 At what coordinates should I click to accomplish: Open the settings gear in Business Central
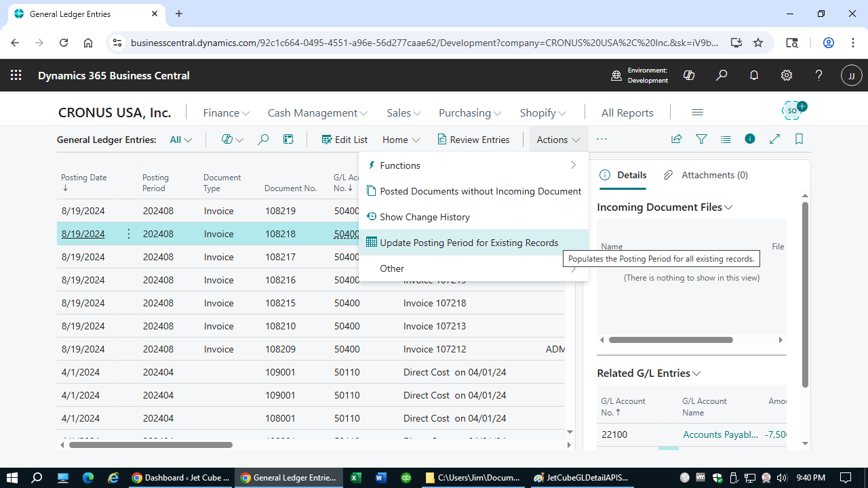click(787, 75)
